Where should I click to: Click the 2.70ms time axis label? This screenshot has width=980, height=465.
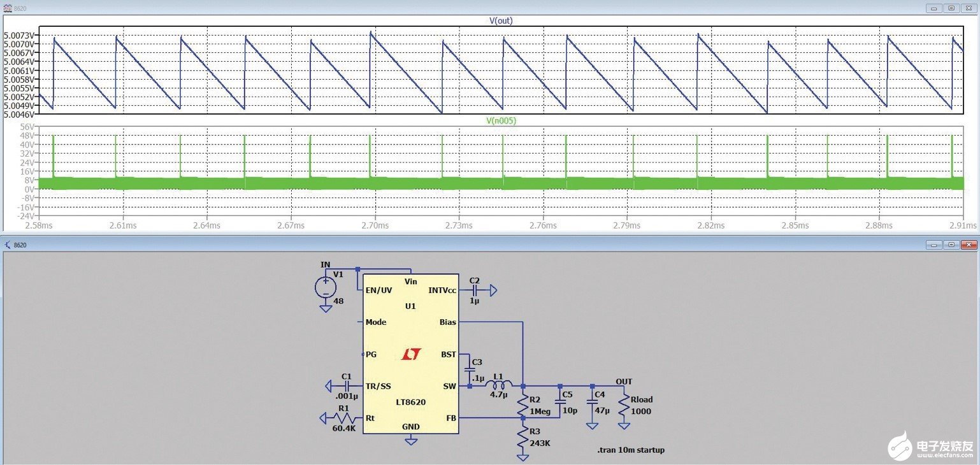point(374,225)
